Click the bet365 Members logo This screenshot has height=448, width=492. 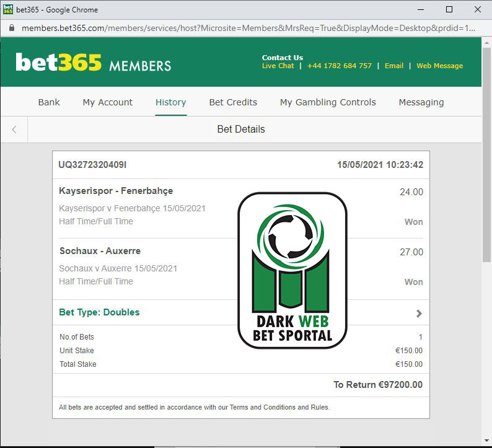click(x=93, y=62)
